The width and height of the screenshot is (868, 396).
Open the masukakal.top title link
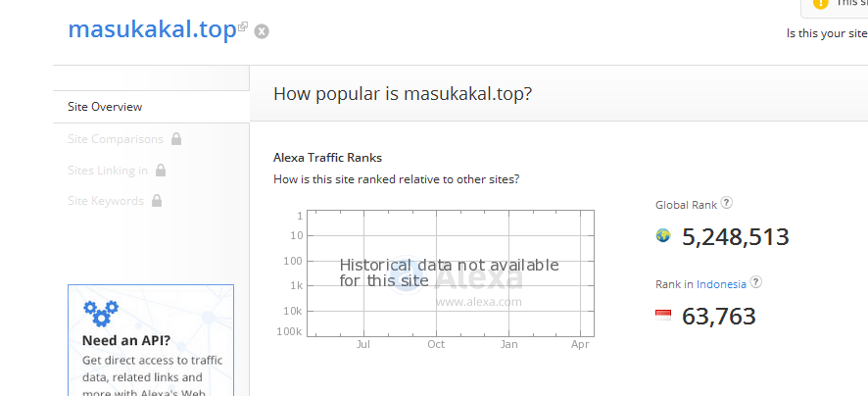[152, 29]
